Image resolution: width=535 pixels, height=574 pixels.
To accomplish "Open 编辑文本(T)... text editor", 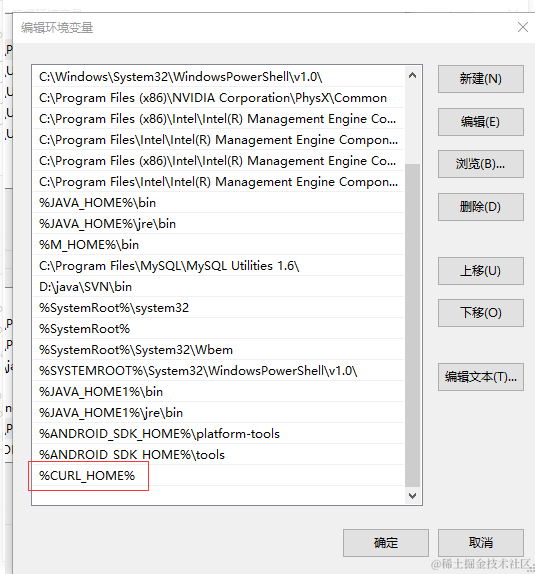I will coord(480,377).
